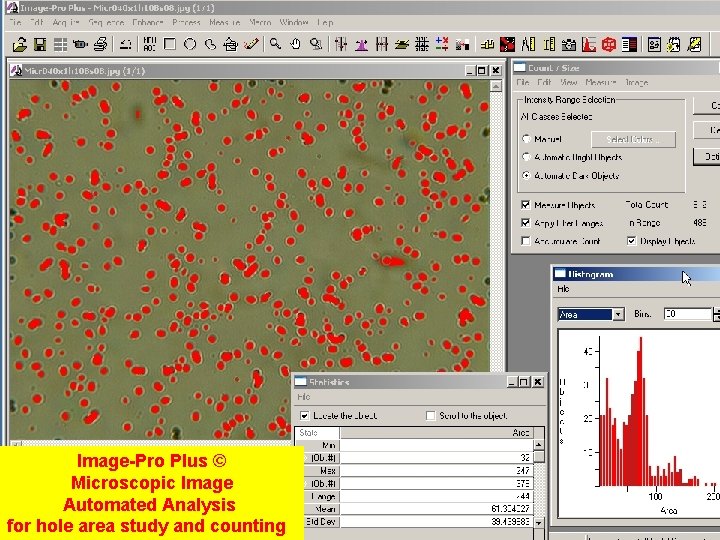Select the rectangle AOI tool
Screen dimensions: 720x540
tap(170, 44)
